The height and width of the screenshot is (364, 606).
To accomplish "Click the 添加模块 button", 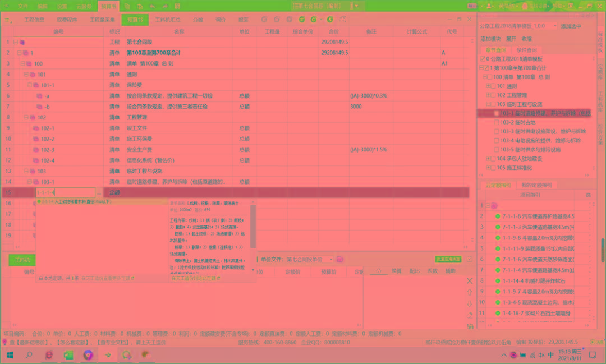I will 490,39.
